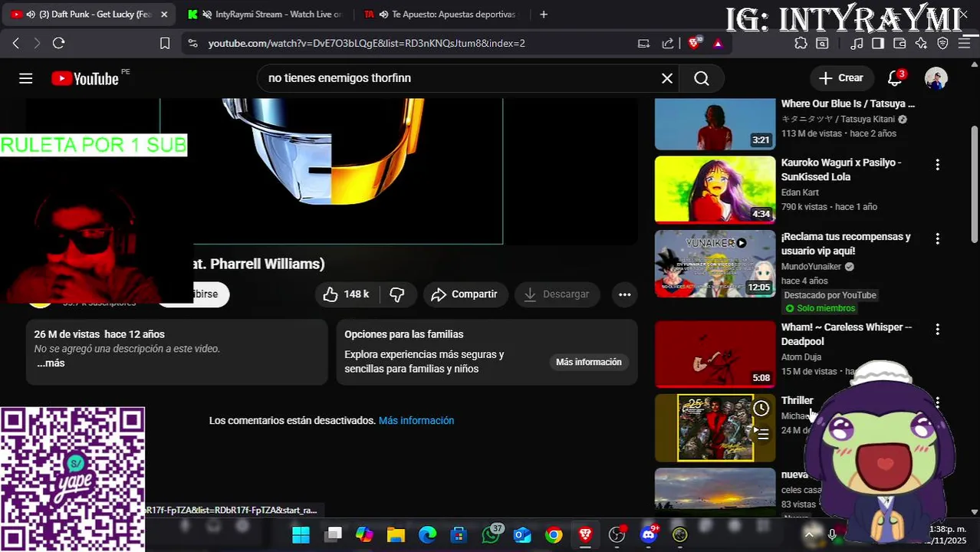Image resolution: width=980 pixels, height=552 pixels.
Task: Add Thriller to Watch Later clock icon
Action: pos(761,409)
